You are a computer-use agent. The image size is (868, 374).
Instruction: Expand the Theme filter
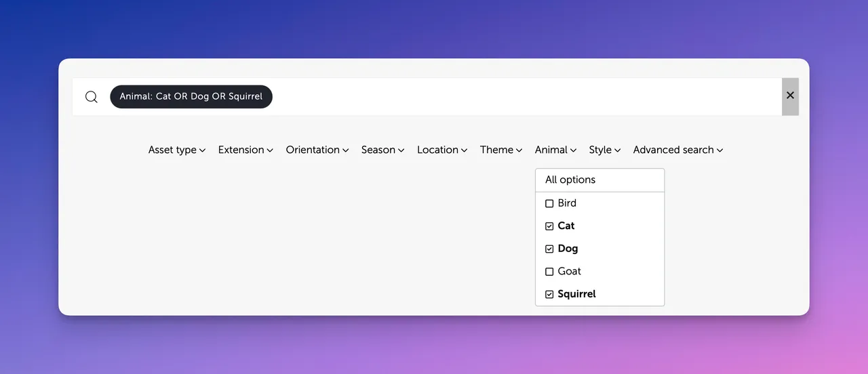pos(500,150)
